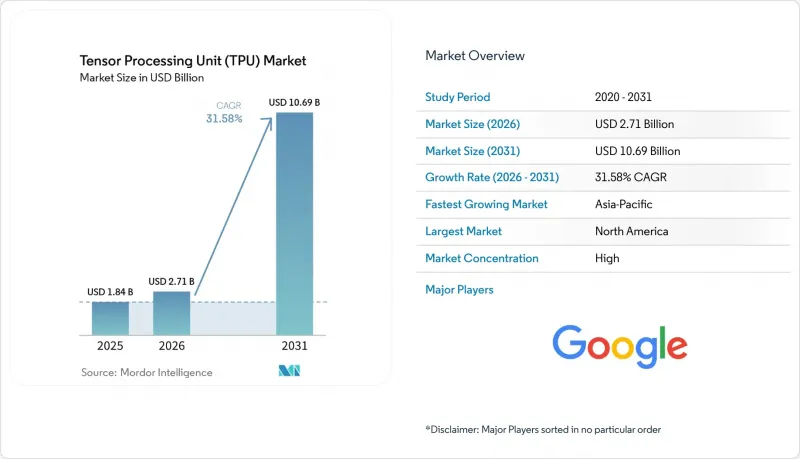Click the 31.58% CAGR text in chart
The image size is (800, 459).
tap(224, 118)
